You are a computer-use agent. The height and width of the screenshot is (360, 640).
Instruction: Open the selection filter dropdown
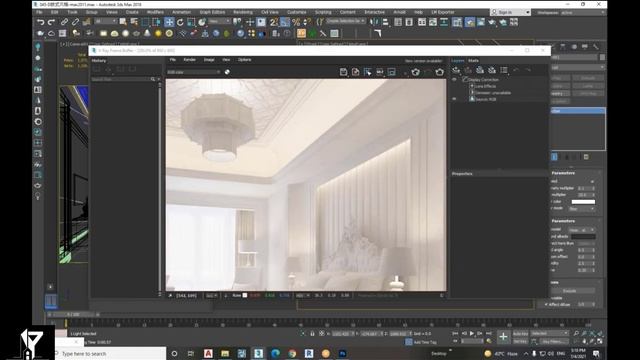[x=105, y=22]
